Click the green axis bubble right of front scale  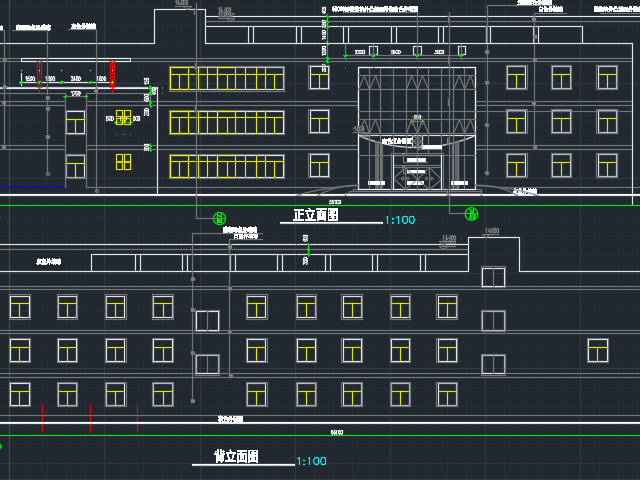pyautogui.click(x=472, y=214)
